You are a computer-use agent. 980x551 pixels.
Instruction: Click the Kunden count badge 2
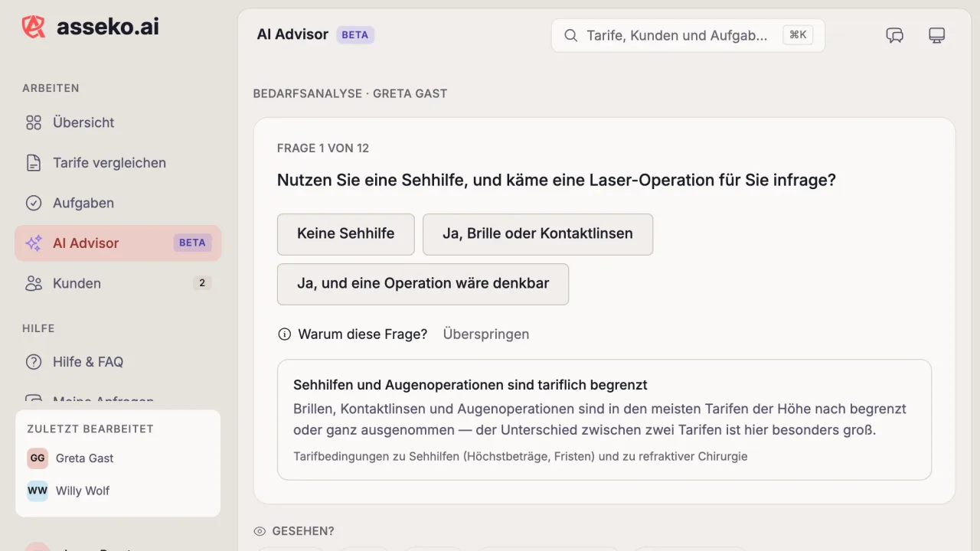(x=202, y=283)
